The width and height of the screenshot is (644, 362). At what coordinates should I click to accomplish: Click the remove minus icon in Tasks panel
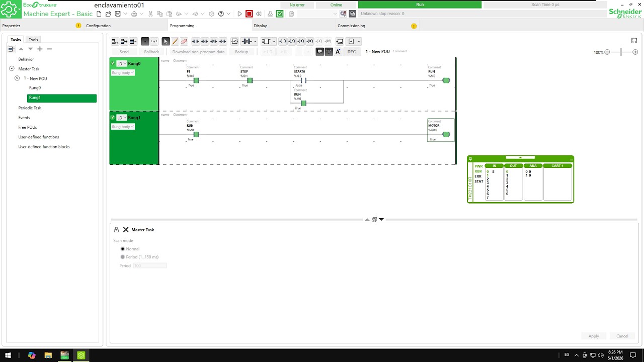tap(49, 49)
